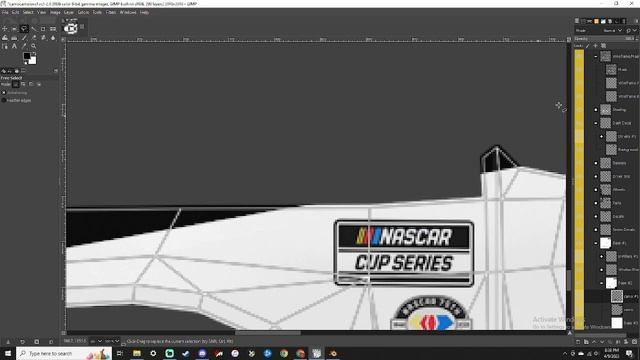Open the Windows menu
The width and height of the screenshot is (640, 360).
tap(128, 13)
